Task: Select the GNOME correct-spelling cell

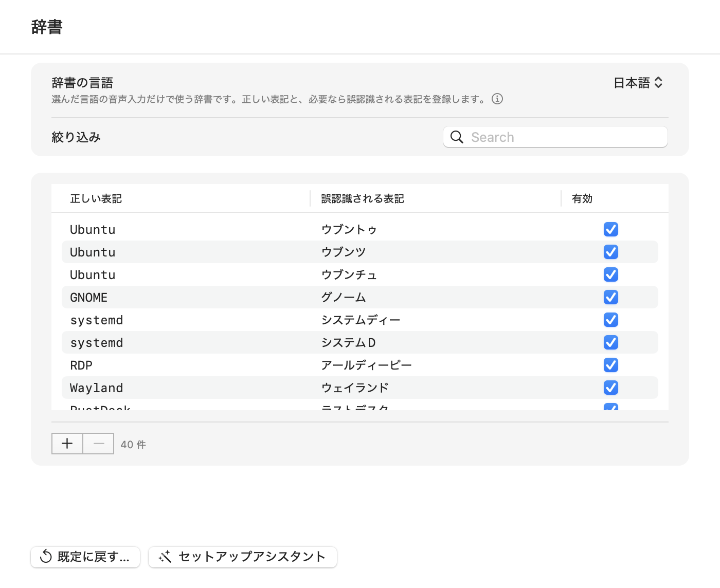Action: [x=88, y=297]
